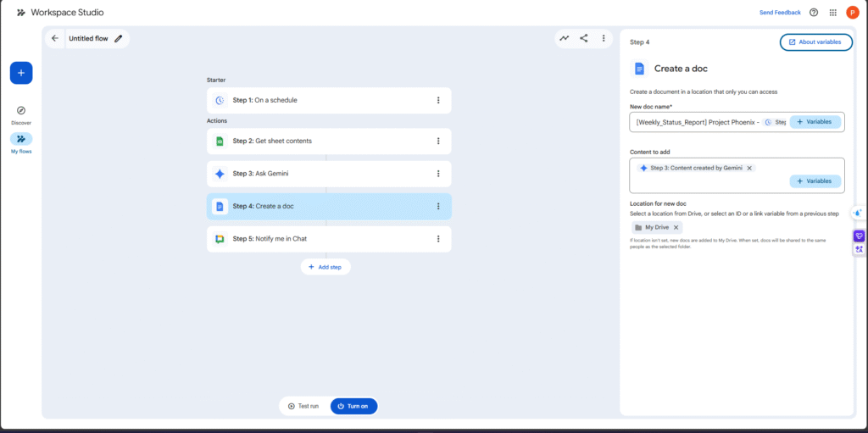
Task: Open the help question mark icon
Action: pos(814,13)
